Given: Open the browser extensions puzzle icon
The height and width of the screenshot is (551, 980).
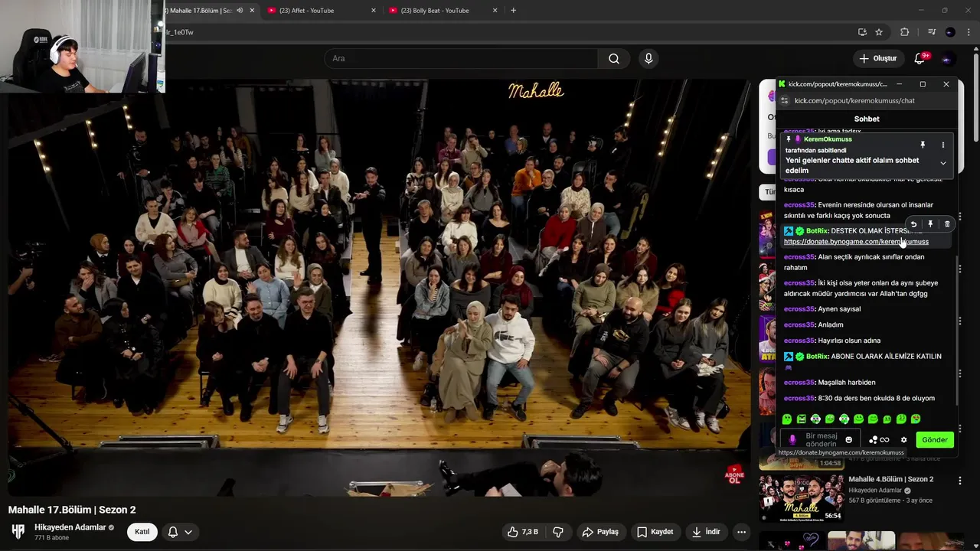Looking at the screenshot, I should click(x=905, y=32).
